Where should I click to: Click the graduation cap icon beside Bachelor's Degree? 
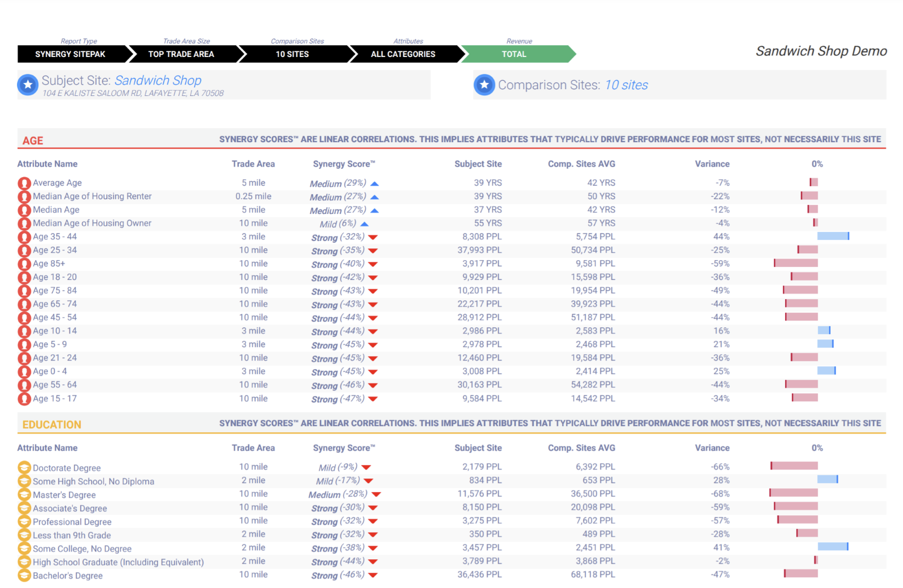click(x=24, y=575)
